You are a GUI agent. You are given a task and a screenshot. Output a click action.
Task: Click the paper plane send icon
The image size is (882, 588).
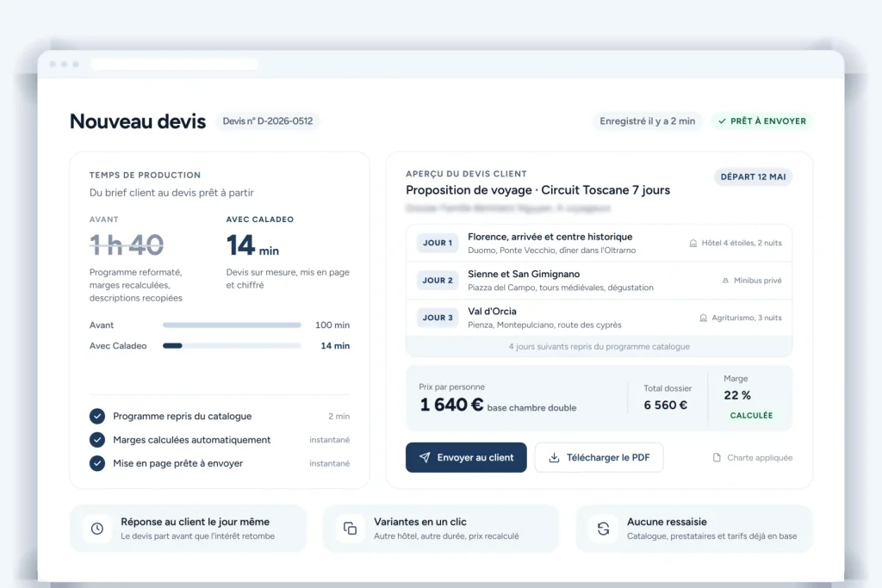point(425,458)
